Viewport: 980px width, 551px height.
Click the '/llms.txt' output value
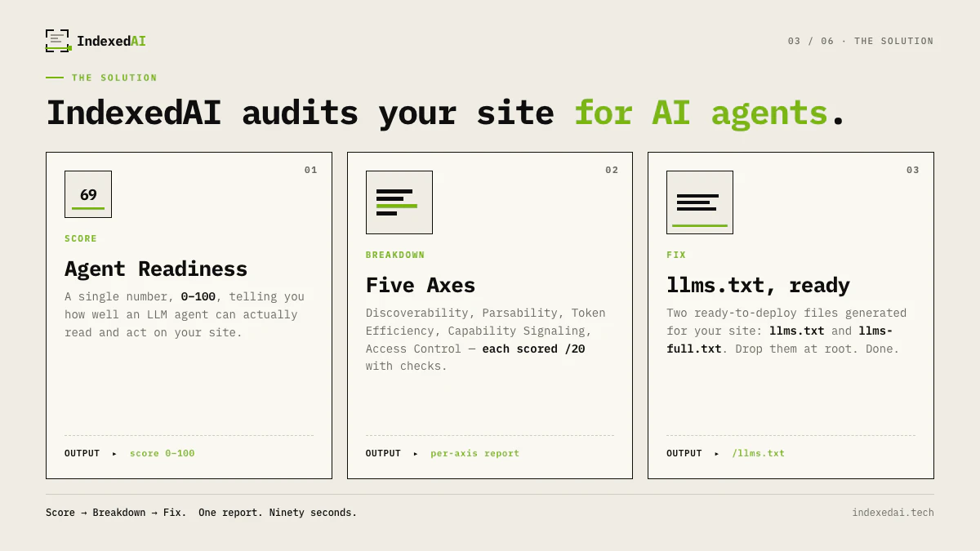pyautogui.click(x=758, y=453)
